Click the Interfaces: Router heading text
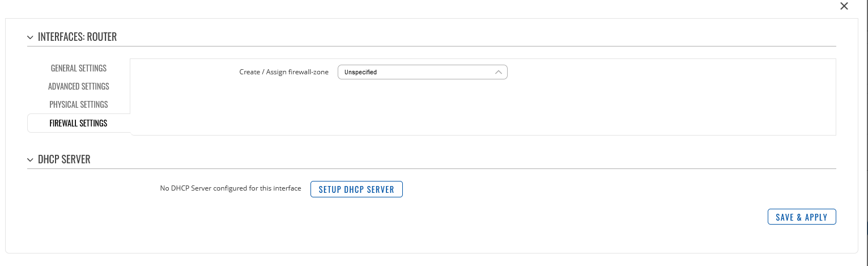Image resolution: width=868 pixels, height=266 pixels. click(77, 37)
